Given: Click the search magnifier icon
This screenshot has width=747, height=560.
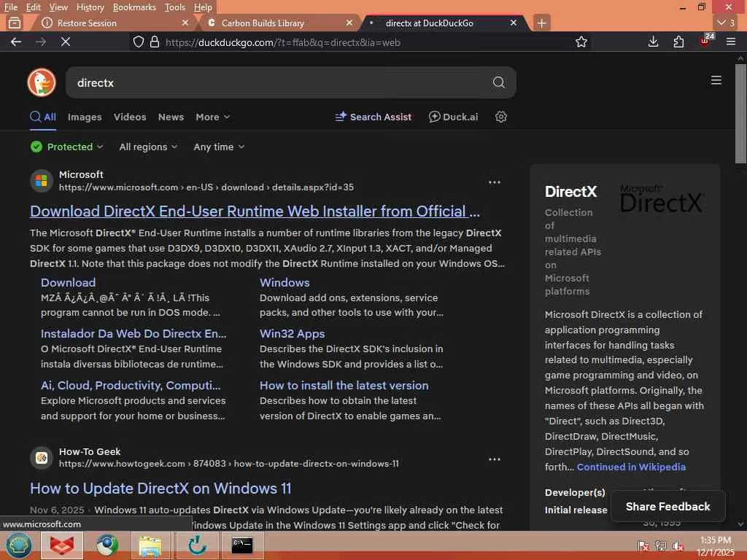Looking at the screenshot, I should (x=498, y=82).
